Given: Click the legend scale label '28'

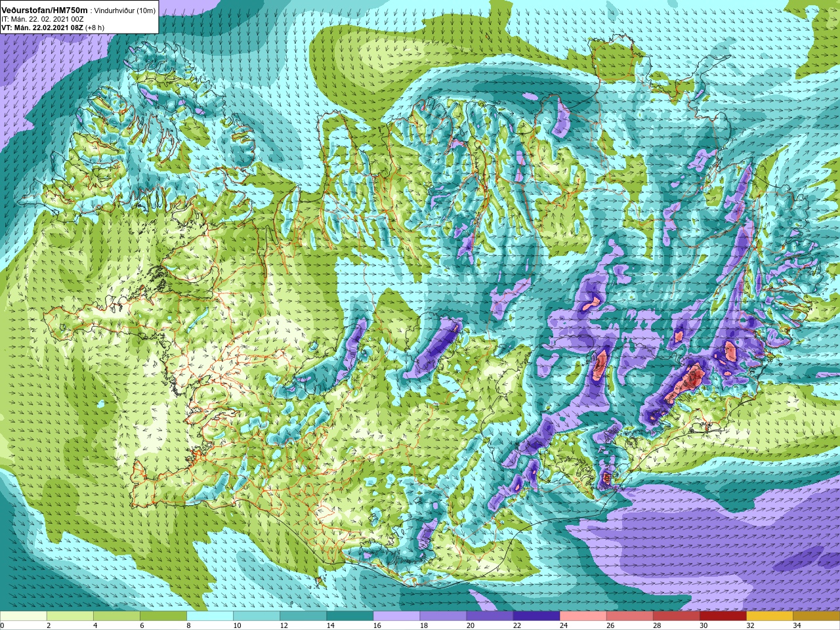Looking at the screenshot, I should point(656,625).
